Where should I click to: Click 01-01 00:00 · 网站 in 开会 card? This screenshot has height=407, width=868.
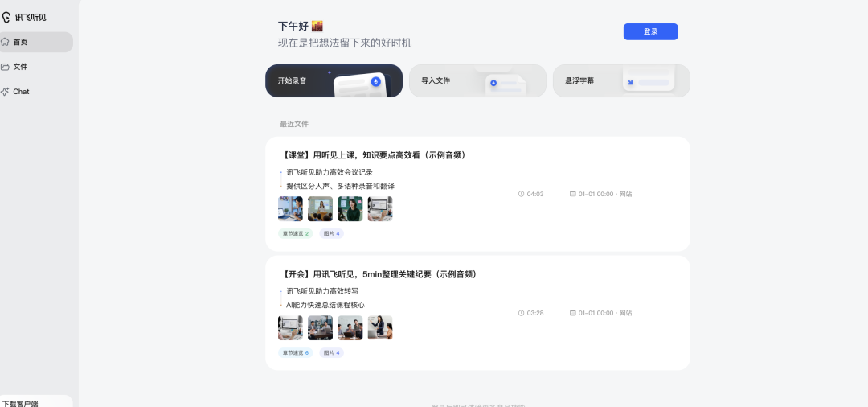605,314
